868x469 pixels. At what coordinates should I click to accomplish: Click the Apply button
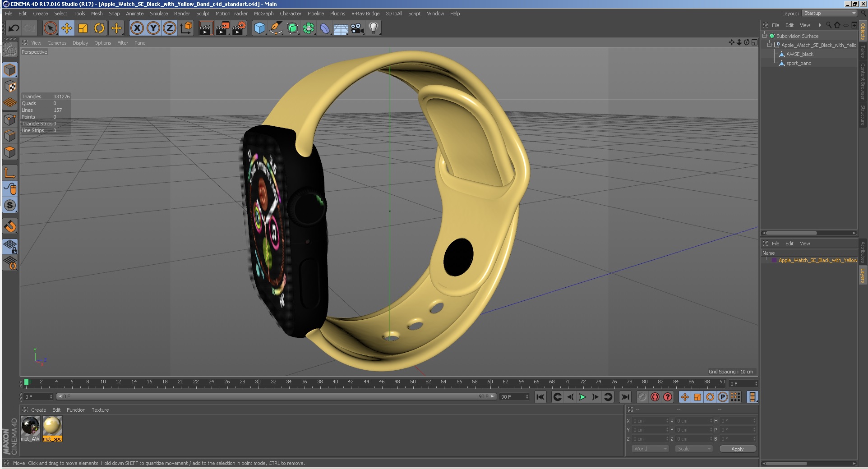737,449
